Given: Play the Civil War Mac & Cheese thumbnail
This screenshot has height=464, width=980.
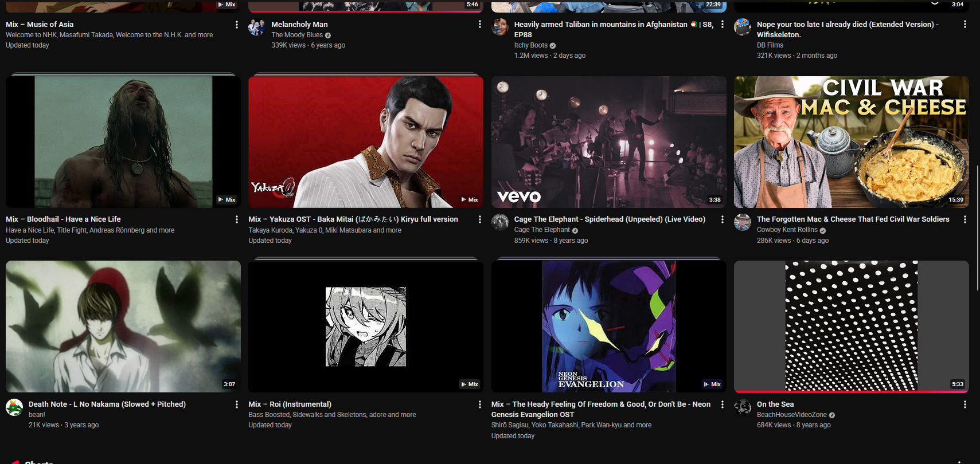Looking at the screenshot, I should click(x=851, y=142).
